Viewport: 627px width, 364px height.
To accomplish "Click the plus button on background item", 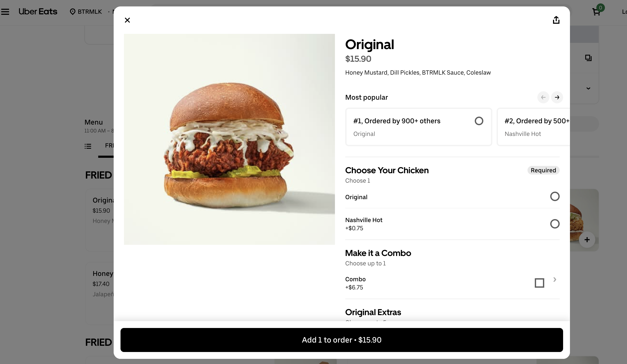I will tap(587, 240).
